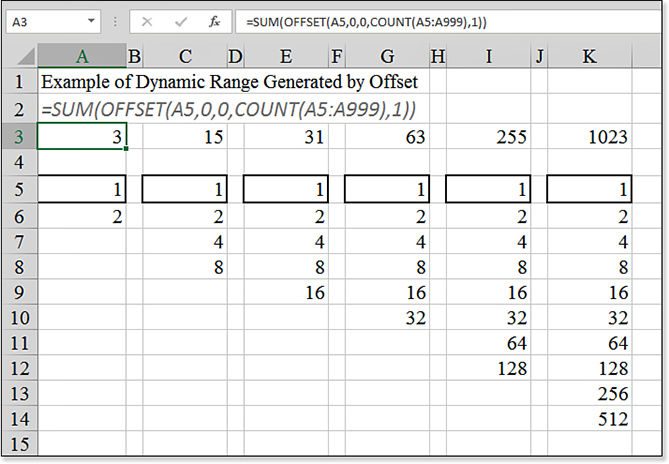Select column A header

(82, 56)
